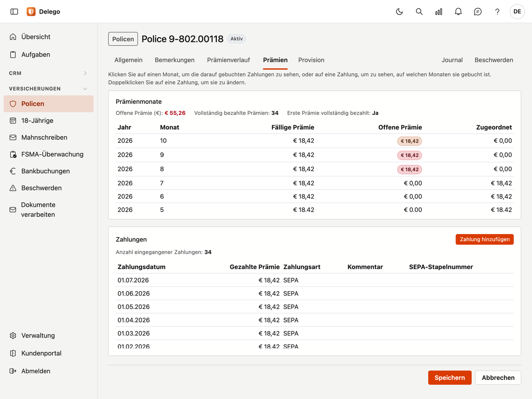Switch to the Provision tab
532x399 pixels.
(311, 60)
